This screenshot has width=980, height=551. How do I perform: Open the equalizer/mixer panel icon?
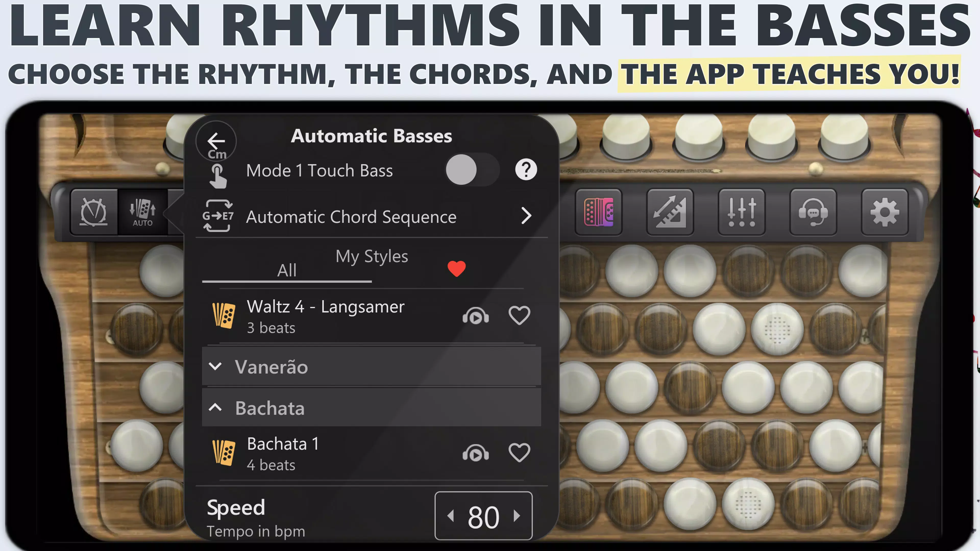point(742,210)
